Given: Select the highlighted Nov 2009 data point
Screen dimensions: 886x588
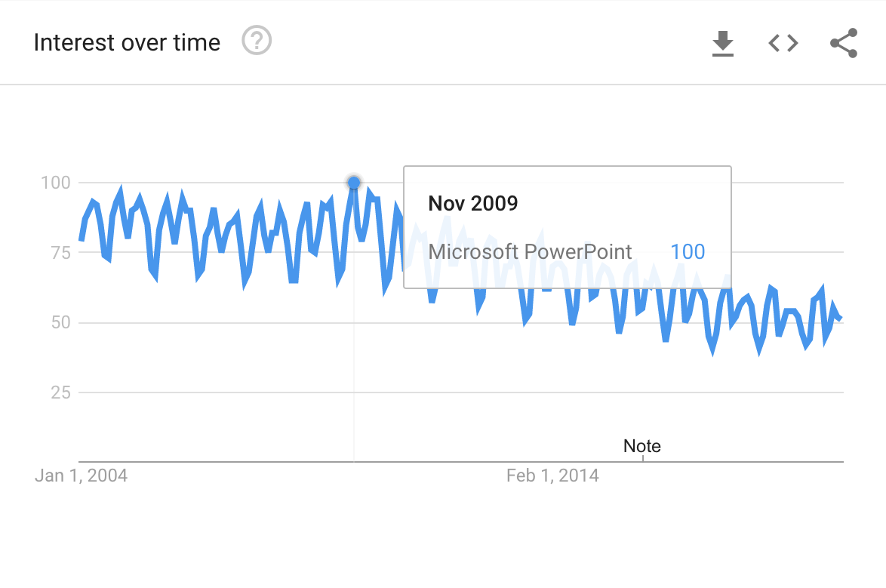Looking at the screenshot, I should click(354, 183).
